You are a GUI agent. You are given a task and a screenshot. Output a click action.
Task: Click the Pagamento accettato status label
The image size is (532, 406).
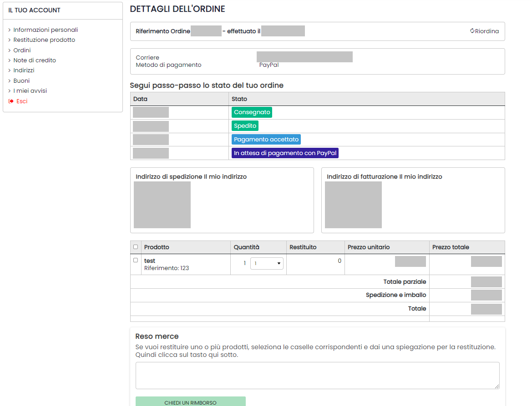(x=266, y=140)
